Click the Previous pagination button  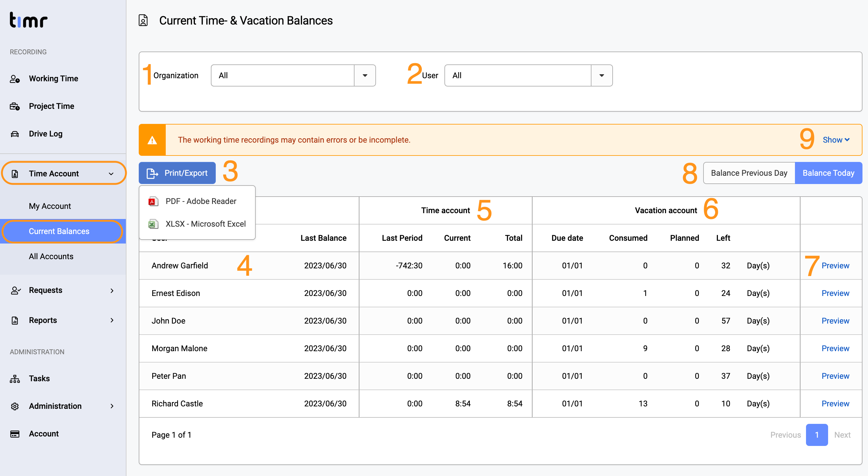785,435
